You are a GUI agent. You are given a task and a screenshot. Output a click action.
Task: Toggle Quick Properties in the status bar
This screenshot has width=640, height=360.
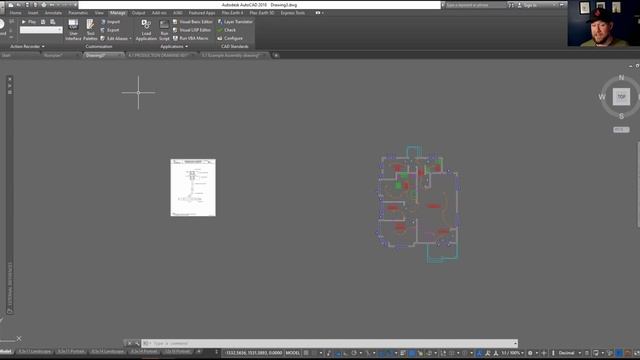[x=587, y=353]
